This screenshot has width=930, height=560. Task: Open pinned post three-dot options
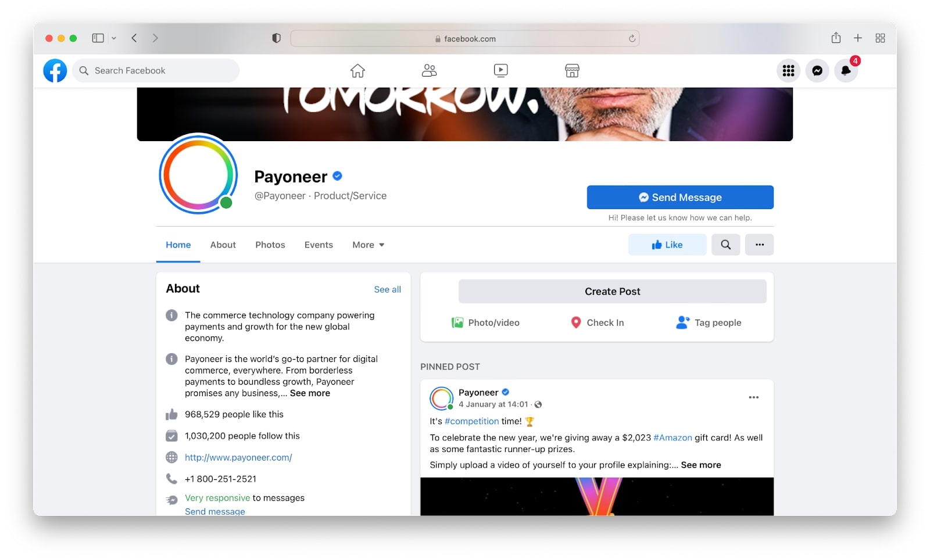(x=754, y=398)
